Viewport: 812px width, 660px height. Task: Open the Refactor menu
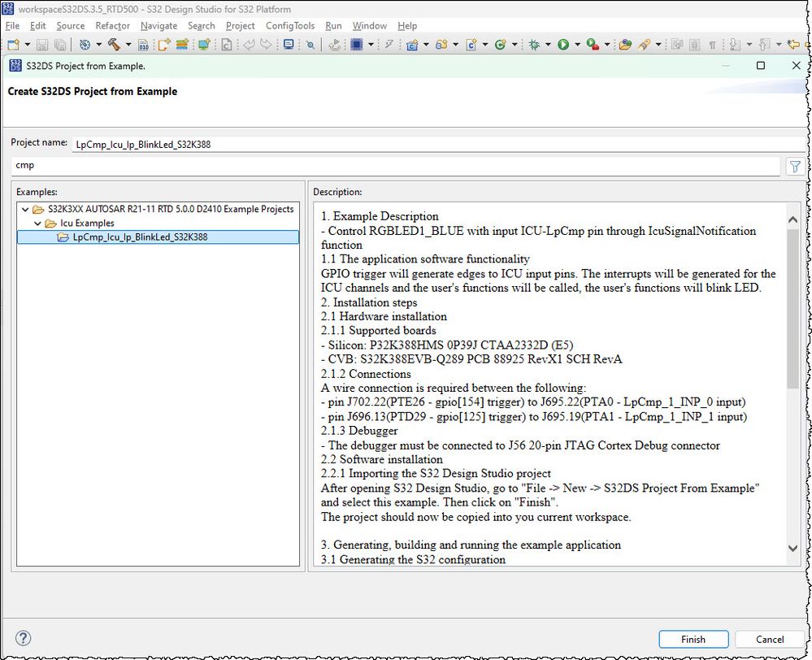[x=112, y=25]
